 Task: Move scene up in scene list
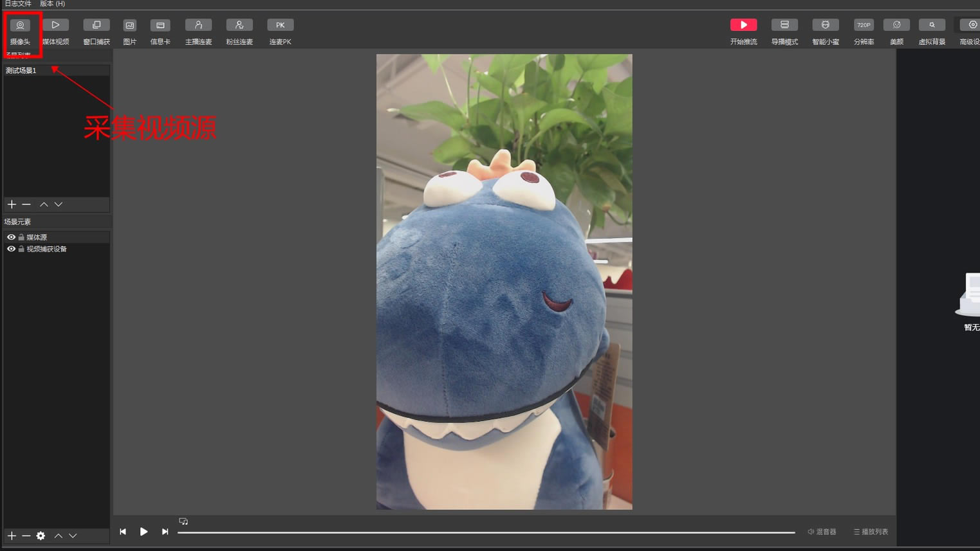tap(44, 204)
